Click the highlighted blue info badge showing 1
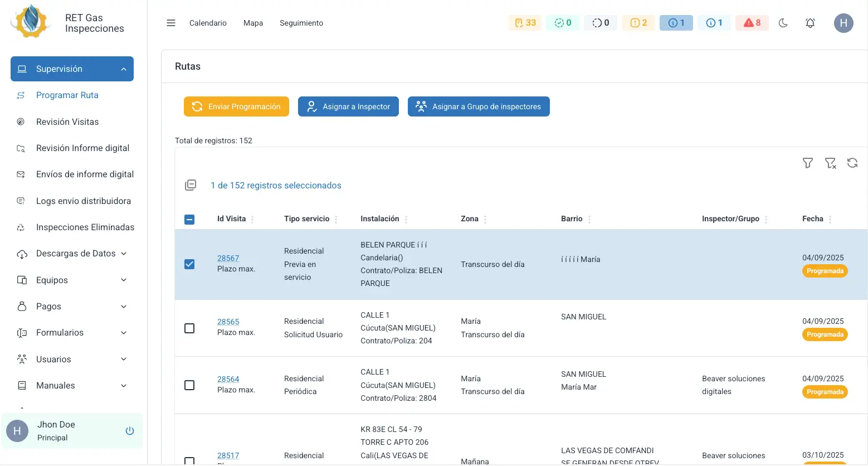Viewport: 868px width, 466px height. coord(676,23)
